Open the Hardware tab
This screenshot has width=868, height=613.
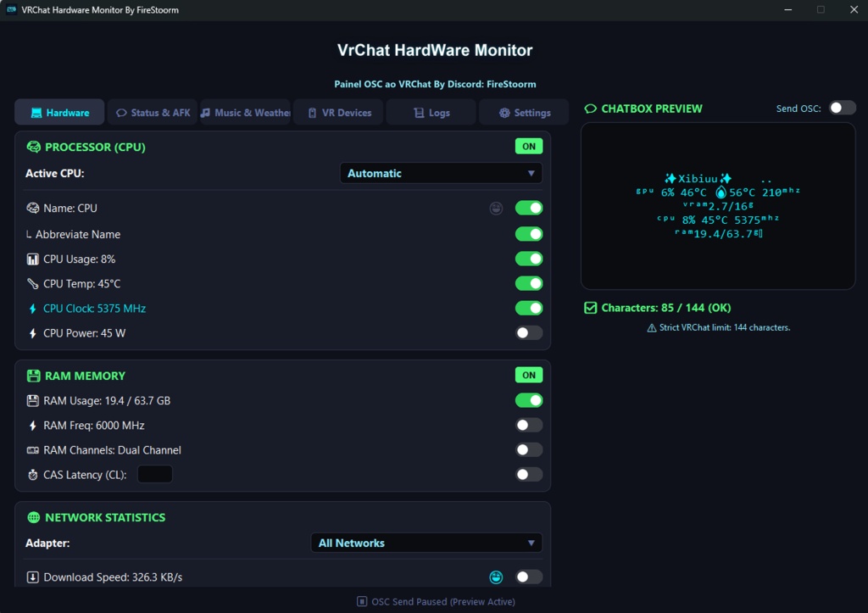(x=60, y=113)
